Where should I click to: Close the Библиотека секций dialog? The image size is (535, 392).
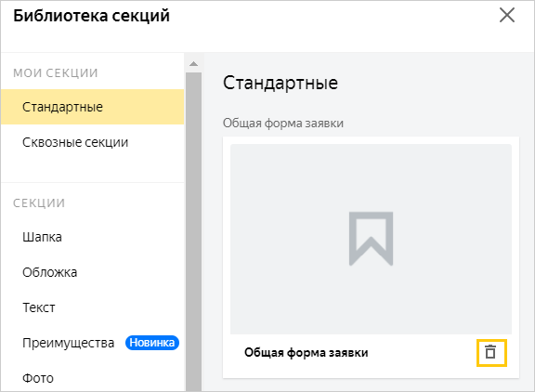[507, 16]
